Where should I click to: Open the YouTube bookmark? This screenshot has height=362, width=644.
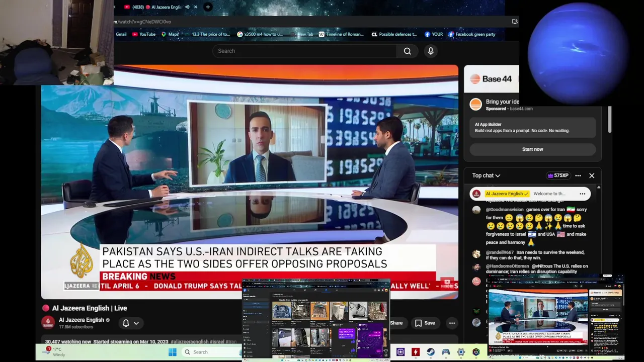144,34
